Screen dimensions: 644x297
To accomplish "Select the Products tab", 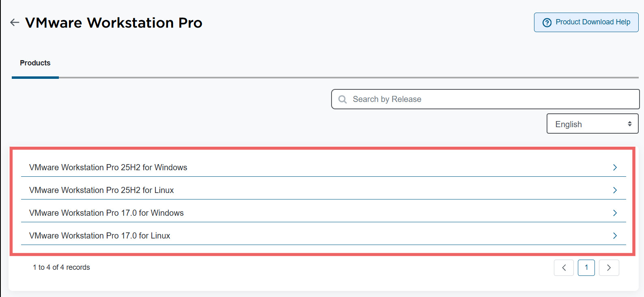I will (x=35, y=63).
